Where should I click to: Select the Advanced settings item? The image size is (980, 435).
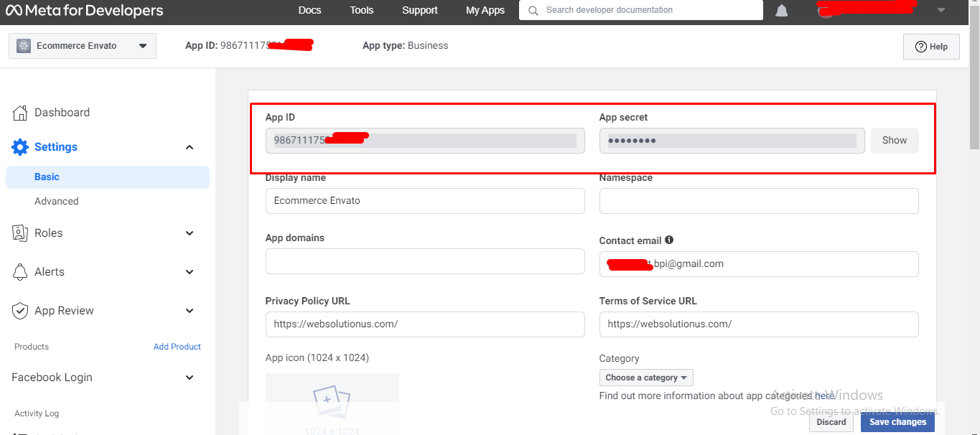(57, 202)
